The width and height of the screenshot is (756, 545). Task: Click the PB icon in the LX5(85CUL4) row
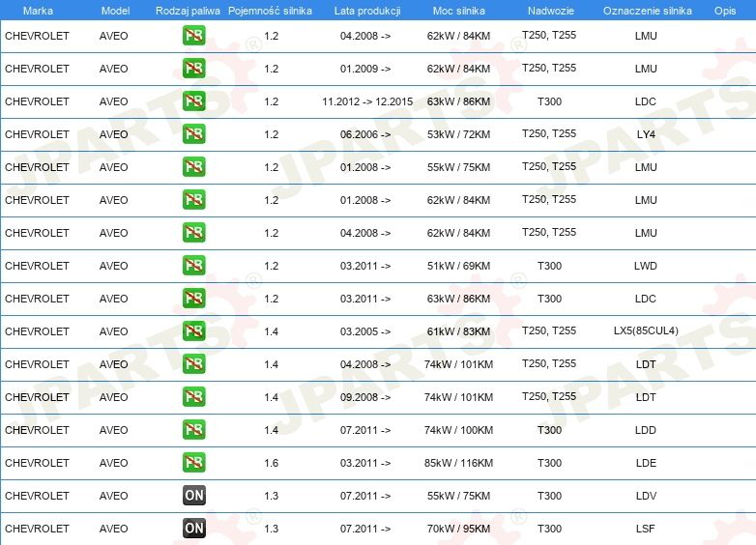point(193,331)
